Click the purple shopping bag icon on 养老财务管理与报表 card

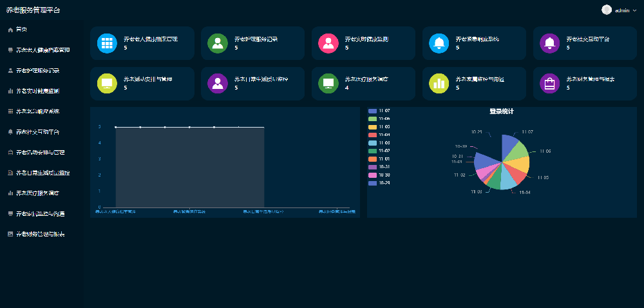click(x=550, y=83)
